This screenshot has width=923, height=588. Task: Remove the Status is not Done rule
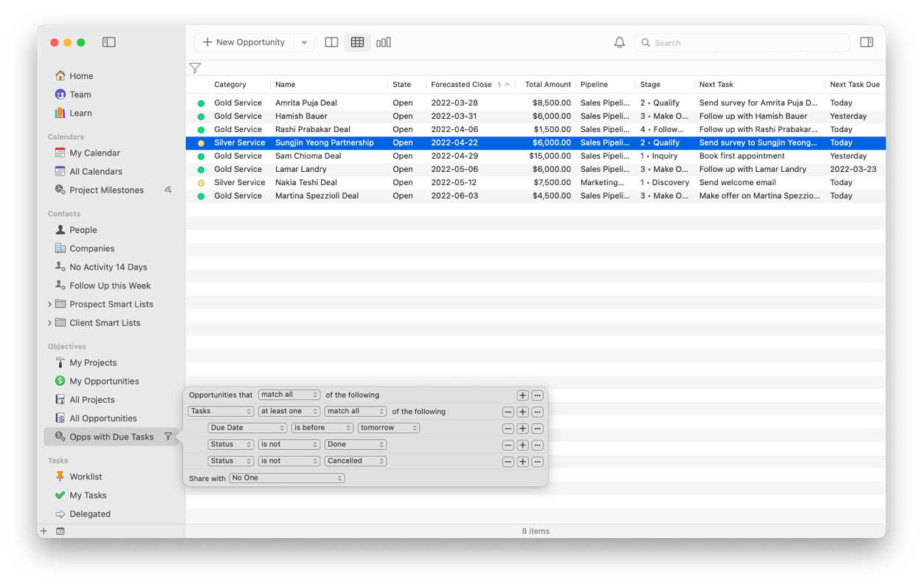click(508, 445)
